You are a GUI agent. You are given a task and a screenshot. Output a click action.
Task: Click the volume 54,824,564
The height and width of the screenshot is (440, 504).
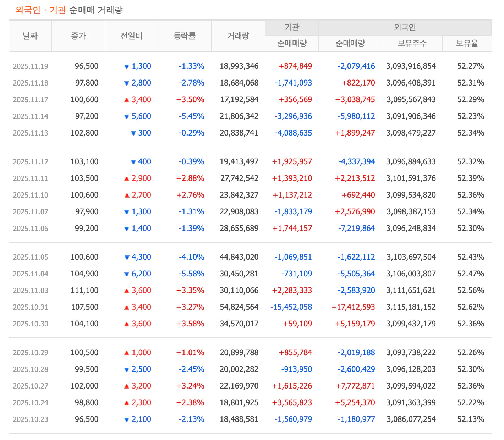(239, 307)
